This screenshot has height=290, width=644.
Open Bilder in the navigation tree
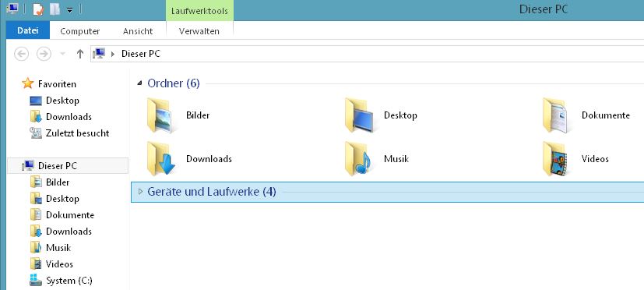click(58, 182)
